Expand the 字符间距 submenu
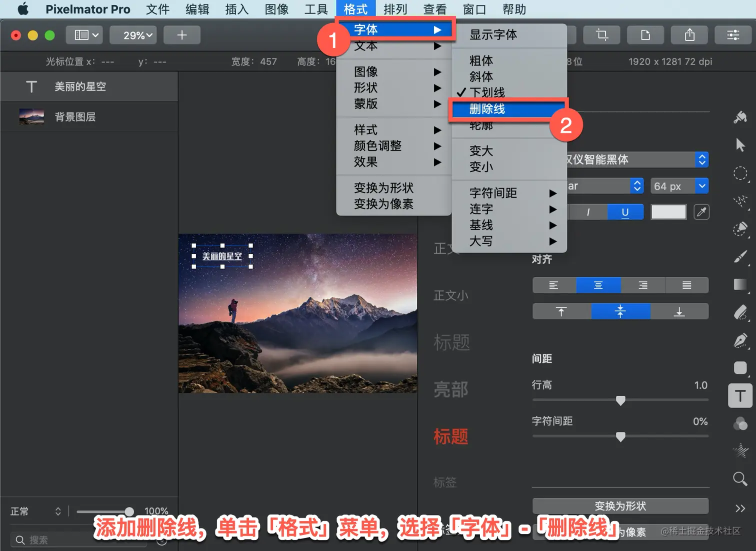 (509, 193)
